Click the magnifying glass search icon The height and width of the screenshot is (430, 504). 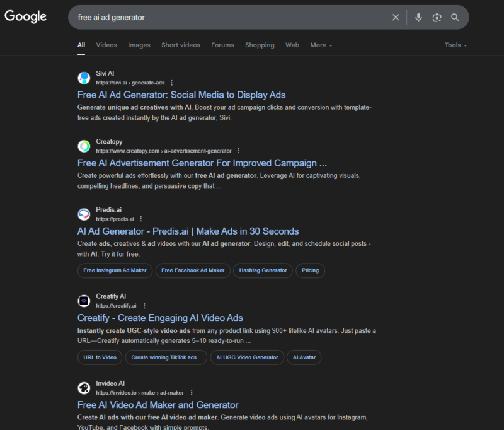tap(455, 18)
